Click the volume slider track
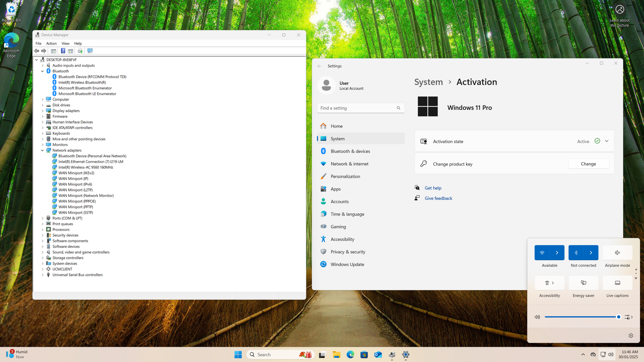 [x=582, y=317]
